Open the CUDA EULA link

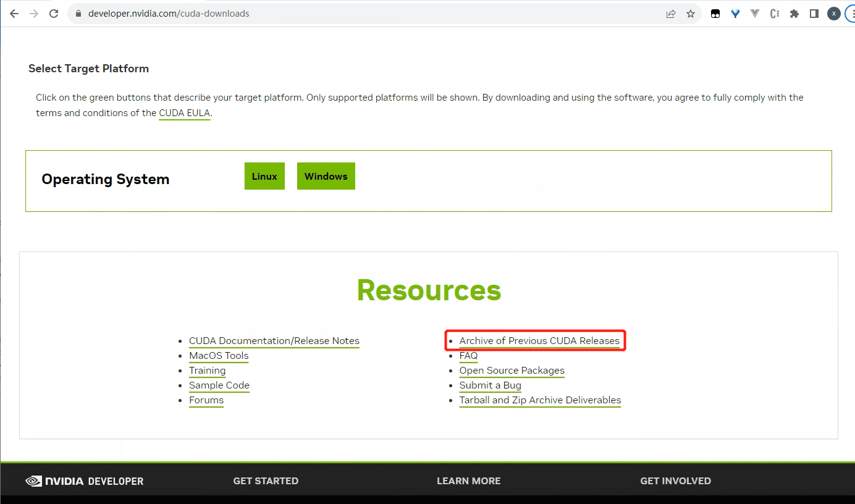click(x=185, y=113)
